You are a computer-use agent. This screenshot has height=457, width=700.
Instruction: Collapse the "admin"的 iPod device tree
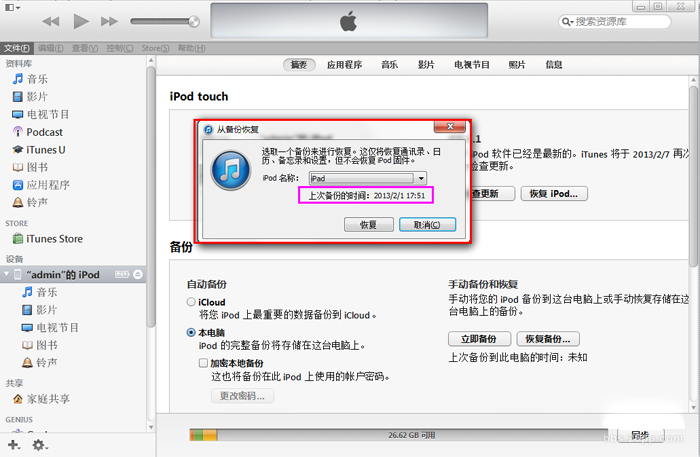tap(7, 274)
